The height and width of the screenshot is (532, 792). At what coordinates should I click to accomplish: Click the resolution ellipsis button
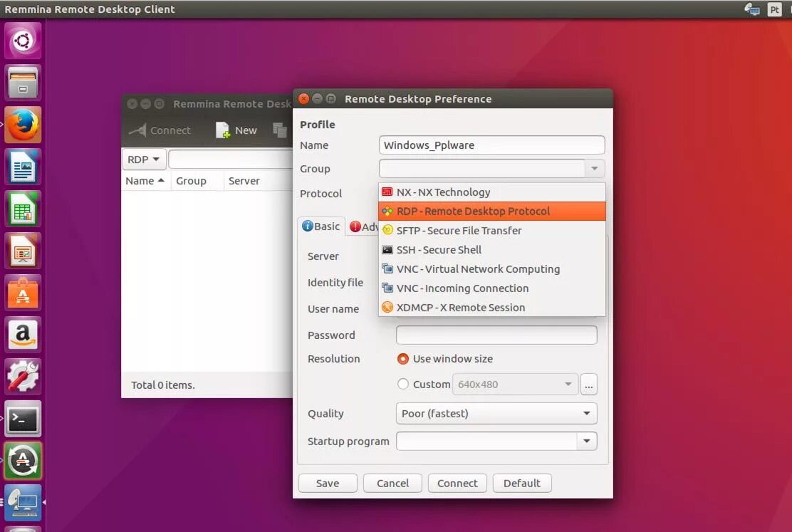[588, 385]
